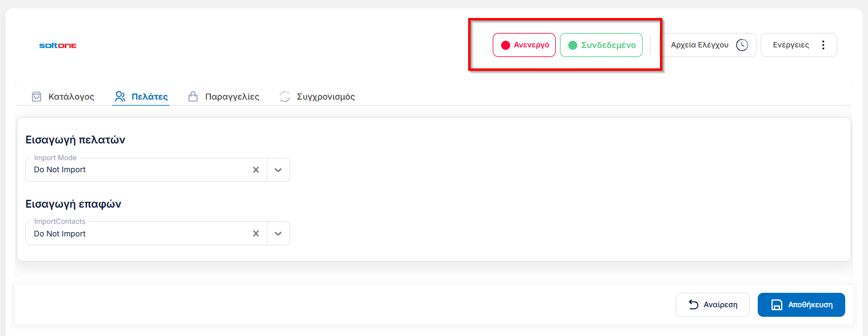This screenshot has height=336, width=868.
Task: Click the sync arrows Συγχρονισμός icon
Action: coord(285,97)
